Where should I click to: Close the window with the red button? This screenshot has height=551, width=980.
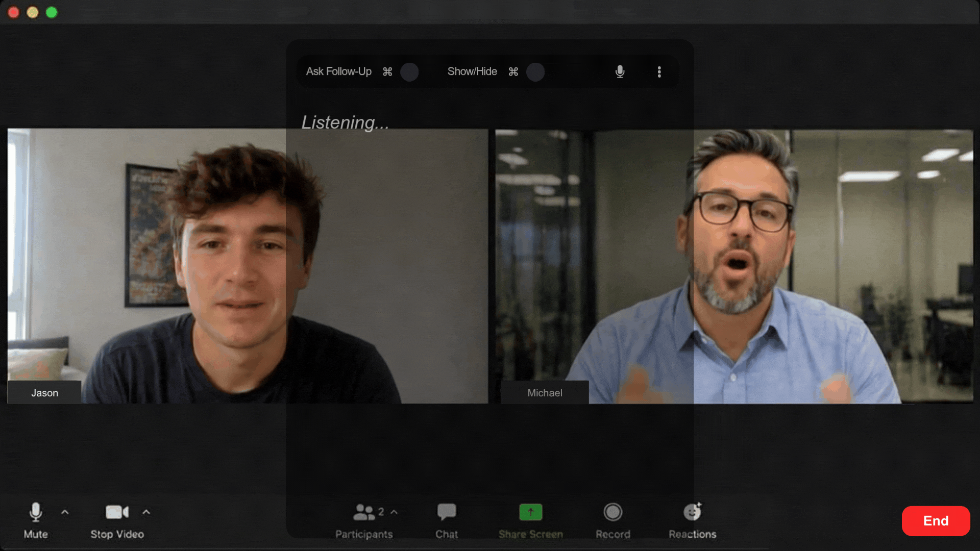14,12
